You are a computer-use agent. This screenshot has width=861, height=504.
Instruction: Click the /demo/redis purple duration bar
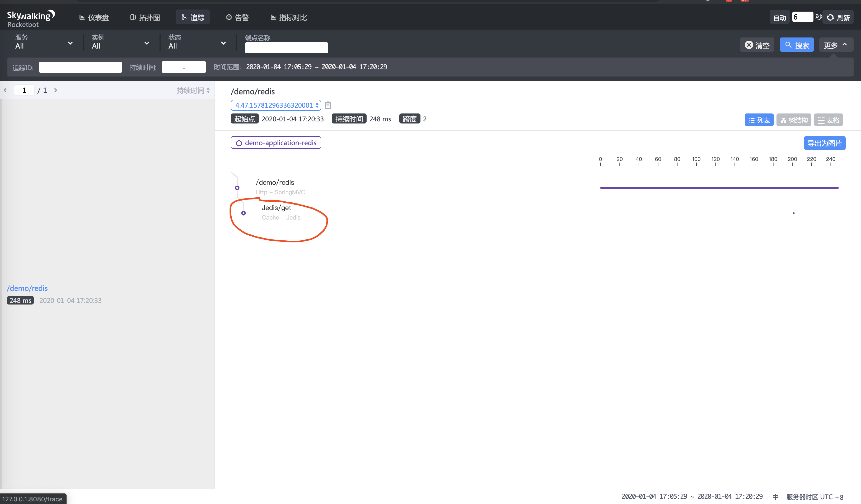coord(719,188)
